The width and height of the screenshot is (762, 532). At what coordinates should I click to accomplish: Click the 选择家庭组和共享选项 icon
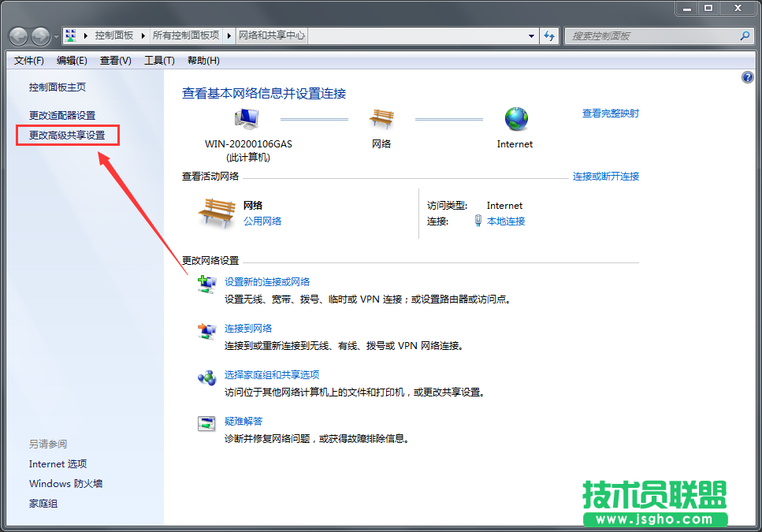click(206, 378)
